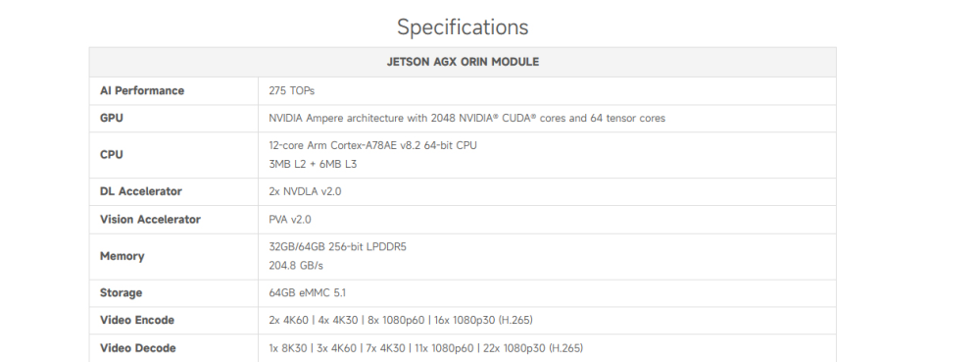Click the 204.8 GB/s bandwidth text
The width and height of the screenshot is (980, 362).
[296, 266]
